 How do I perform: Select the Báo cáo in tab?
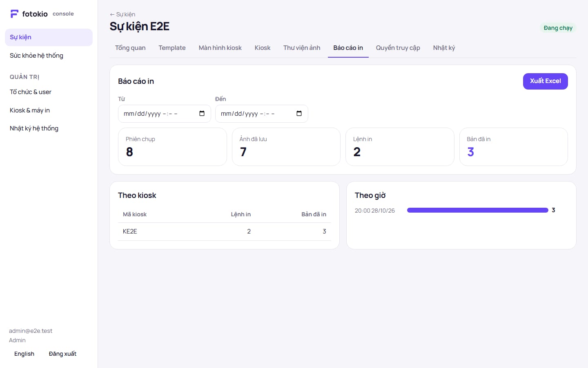tap(348, 48)
